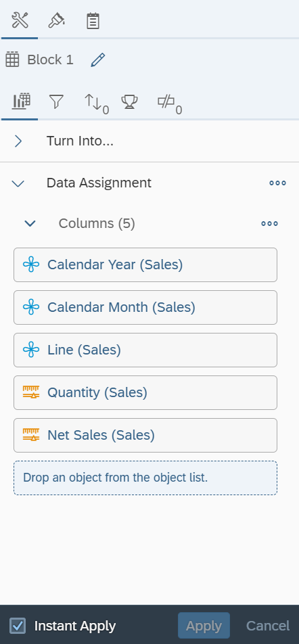Open the Build tab with wrench icon
The image size is (299, 644).
pyautogui.click(x=20, y=20)
